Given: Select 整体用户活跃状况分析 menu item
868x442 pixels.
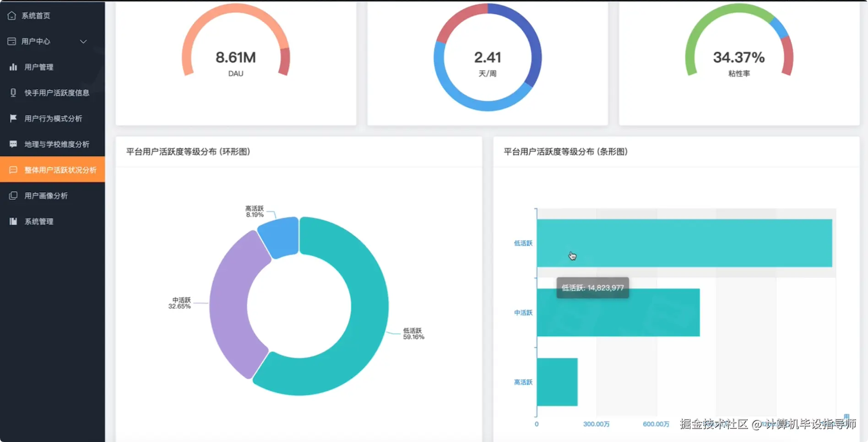Looking at the screenshot, I should tap(52, 170).
